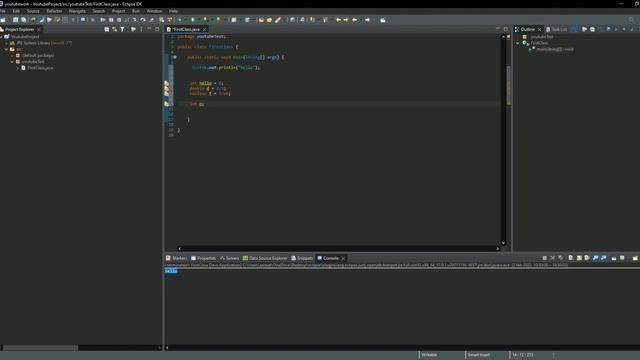Click the debug Suspend icon in toolbar
Screen dimensions: 640x360
coord(111,20)
